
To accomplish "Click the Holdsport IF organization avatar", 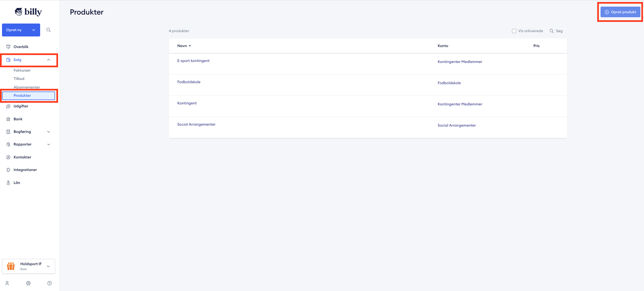I will 11,266.
